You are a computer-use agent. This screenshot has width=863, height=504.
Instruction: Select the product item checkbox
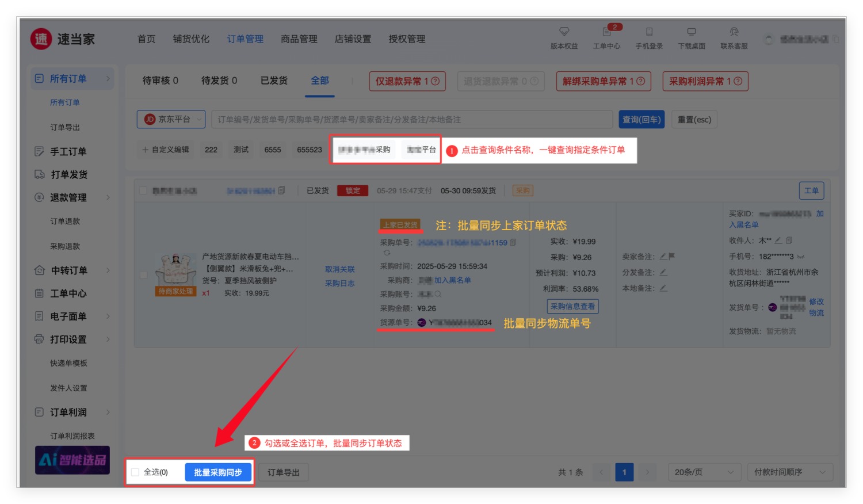144,275
